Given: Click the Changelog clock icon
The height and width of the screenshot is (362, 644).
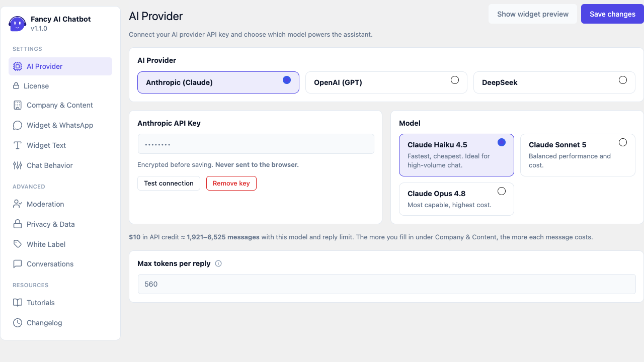Looking at the screenshot, I should coord(18,323).
